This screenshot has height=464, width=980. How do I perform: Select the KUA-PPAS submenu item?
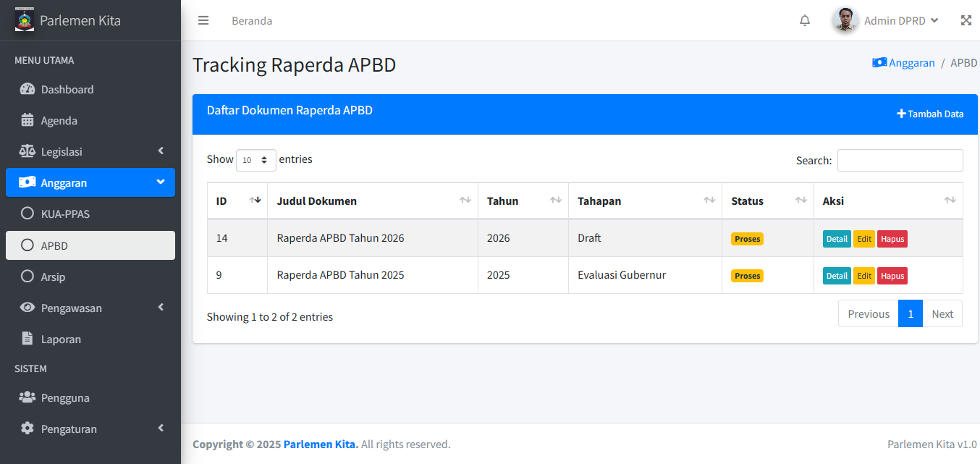(65, 214)
